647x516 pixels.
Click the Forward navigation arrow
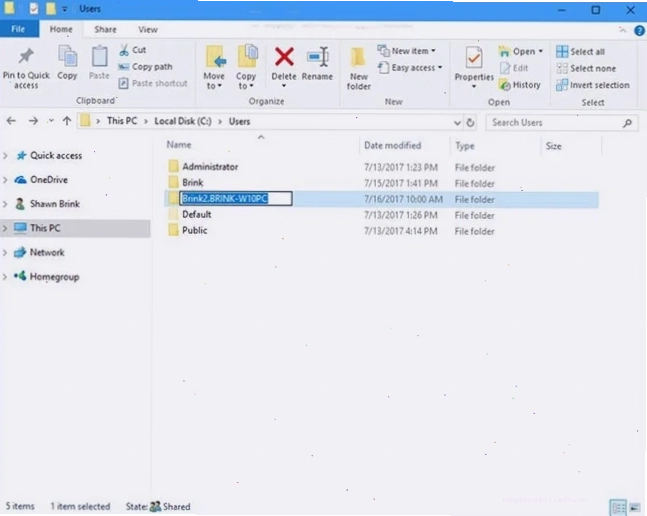33,121
